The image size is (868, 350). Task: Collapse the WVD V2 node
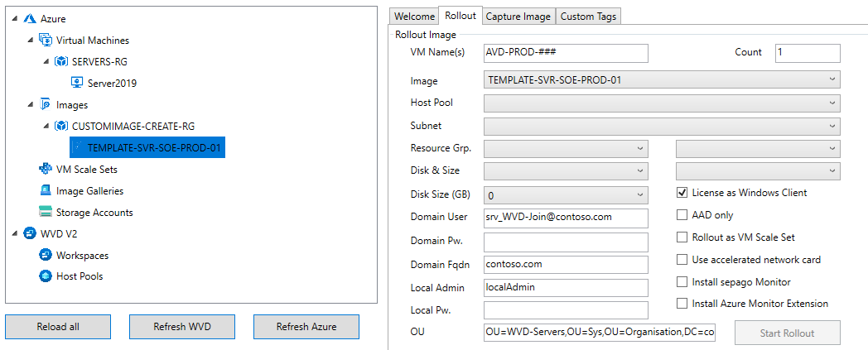(14, 234)
